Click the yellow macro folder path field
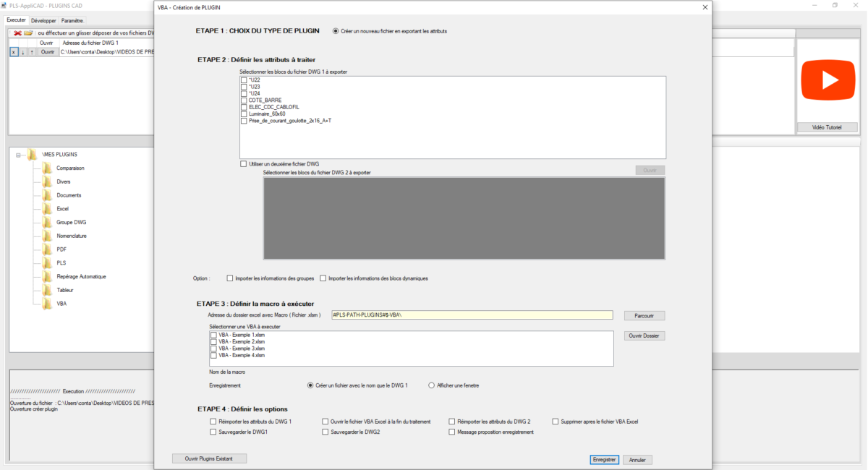868x470 pixels. [x=470, y=315]
